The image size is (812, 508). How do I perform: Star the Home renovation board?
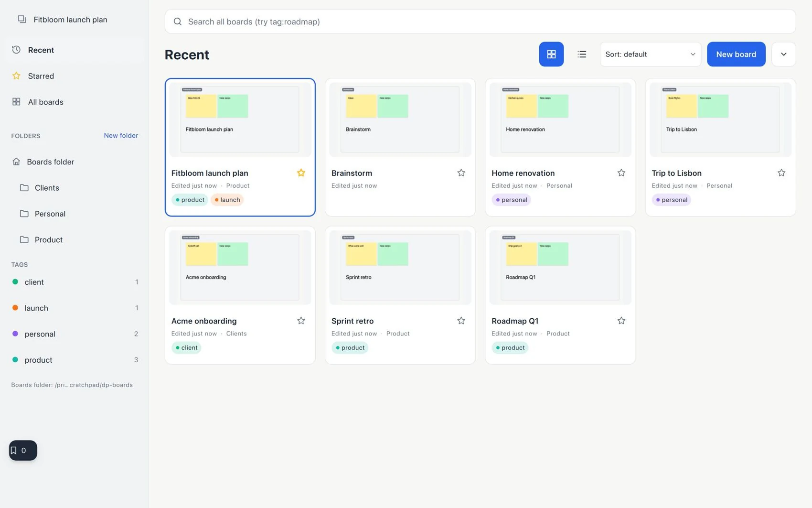point(621,173)
